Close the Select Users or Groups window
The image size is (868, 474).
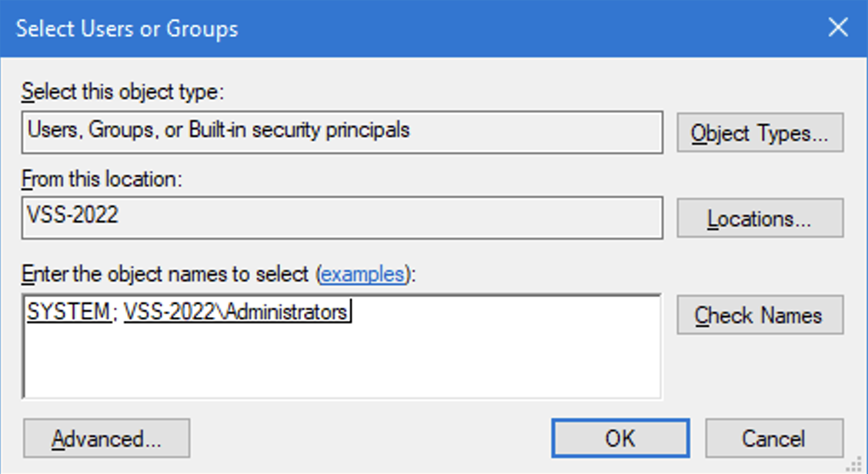pos(838,27)
